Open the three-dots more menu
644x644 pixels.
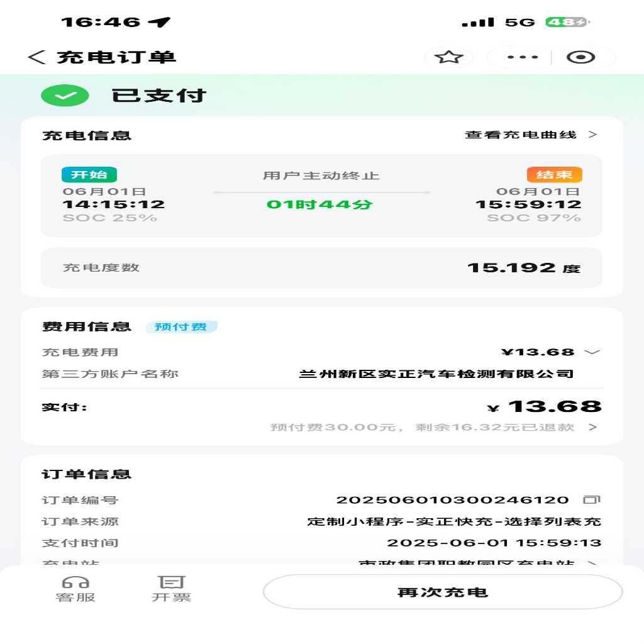tap(523, 57)
